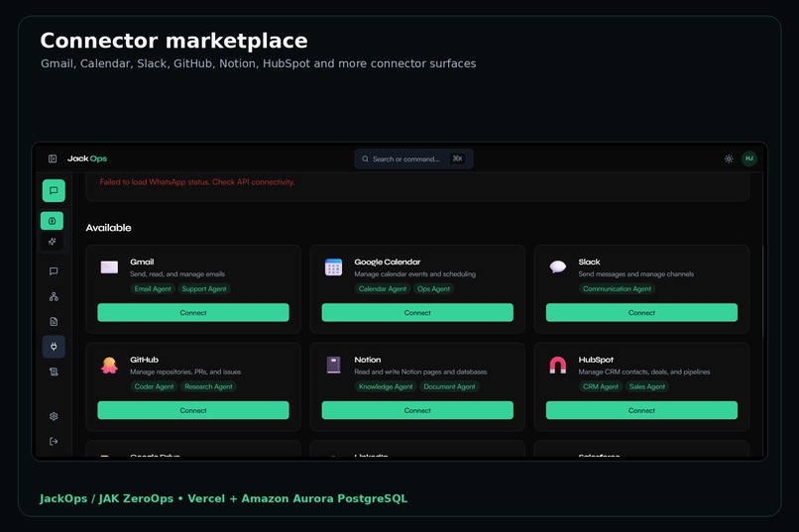Click the Notion card title
Screen dimensions: 799x532
368,360
